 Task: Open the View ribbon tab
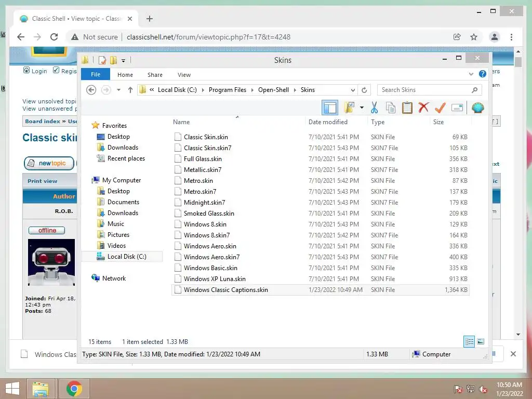tap(184, 75)
